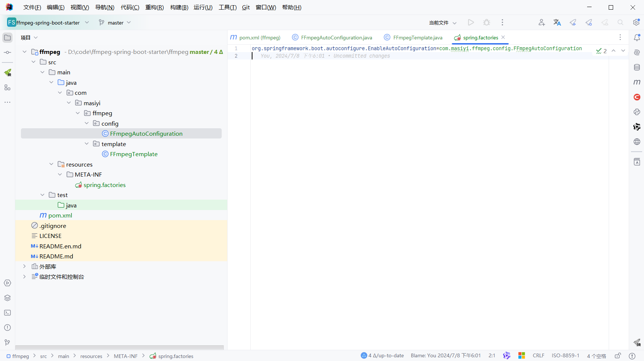
Task: Collapse the template package node
Action: point(87,144)
